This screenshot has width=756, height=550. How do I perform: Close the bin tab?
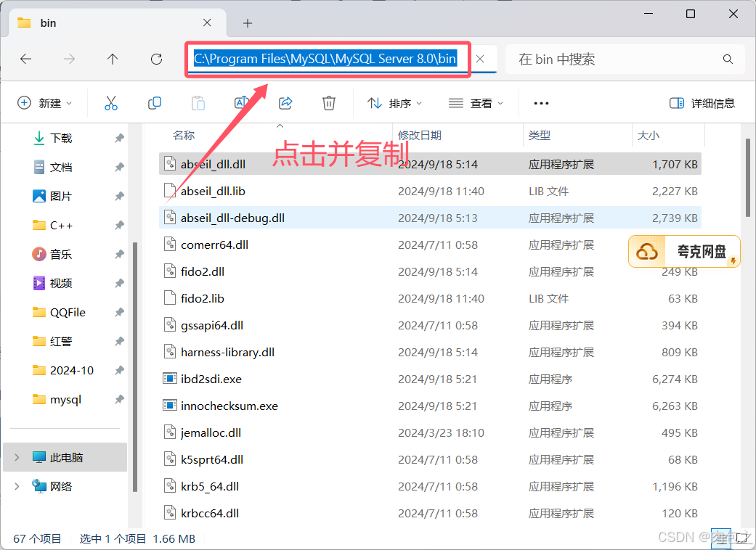point(207,22)
